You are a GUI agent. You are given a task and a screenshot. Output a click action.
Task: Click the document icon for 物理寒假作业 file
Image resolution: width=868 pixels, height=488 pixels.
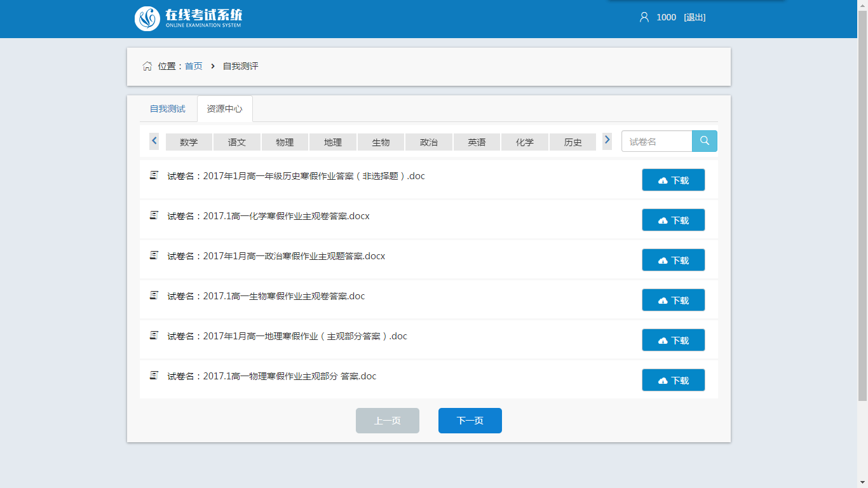point(154,376)
